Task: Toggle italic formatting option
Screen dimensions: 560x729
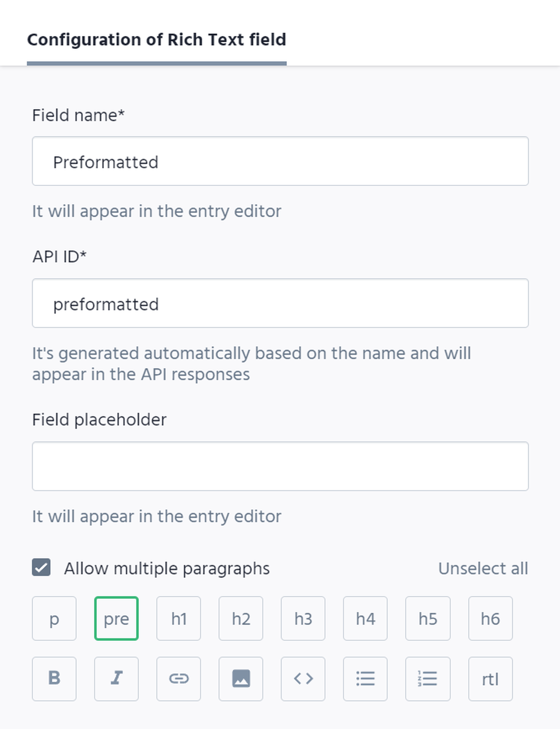Action: pyautogui.click(x=116, y=679)
